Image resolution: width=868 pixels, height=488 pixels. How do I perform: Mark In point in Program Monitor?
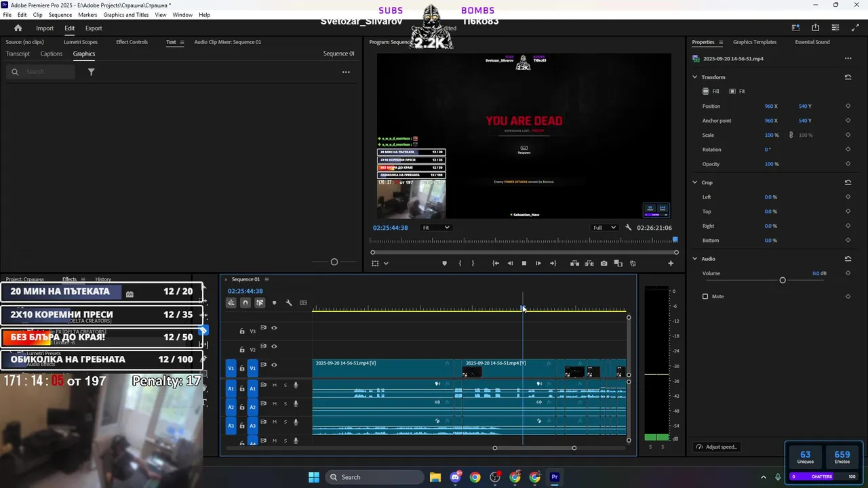pyautogui.click(x=460, y=263)
